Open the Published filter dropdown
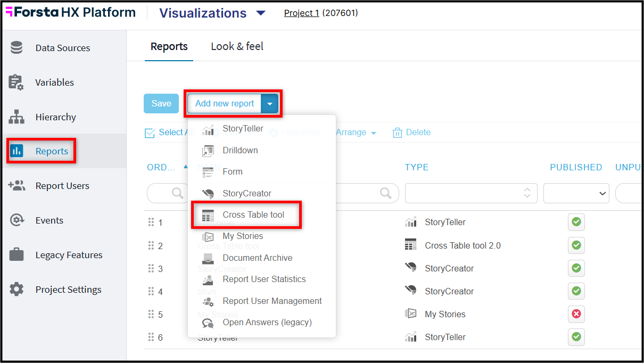644x363 pixels. click(x=576, y=193)
